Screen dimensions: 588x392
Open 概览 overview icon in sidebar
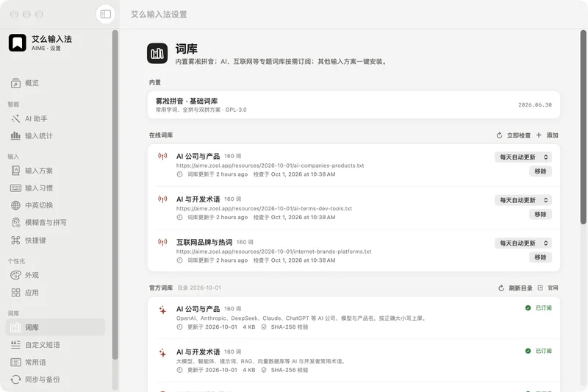tap(15, 83)
